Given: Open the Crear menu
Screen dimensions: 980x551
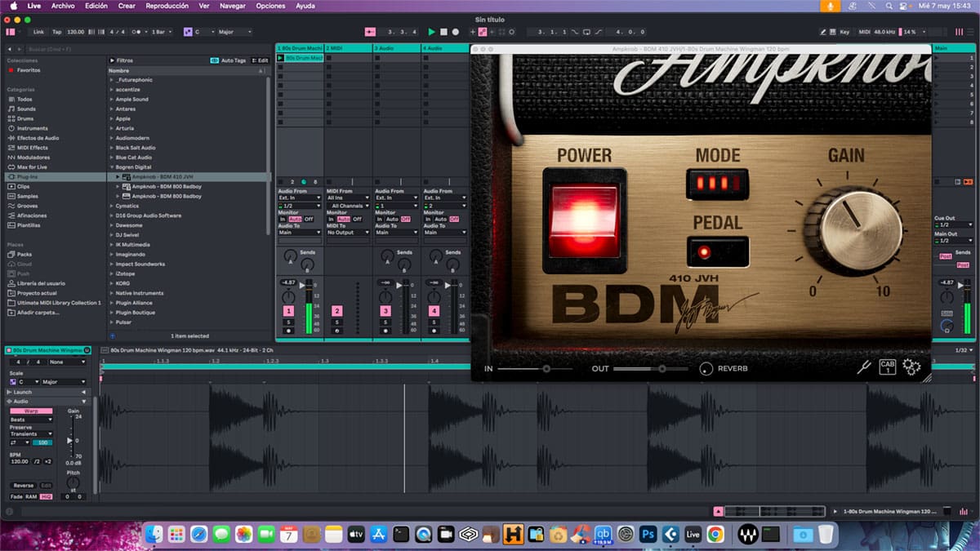Looking at the screenshot, I should (x=127, y=6).
